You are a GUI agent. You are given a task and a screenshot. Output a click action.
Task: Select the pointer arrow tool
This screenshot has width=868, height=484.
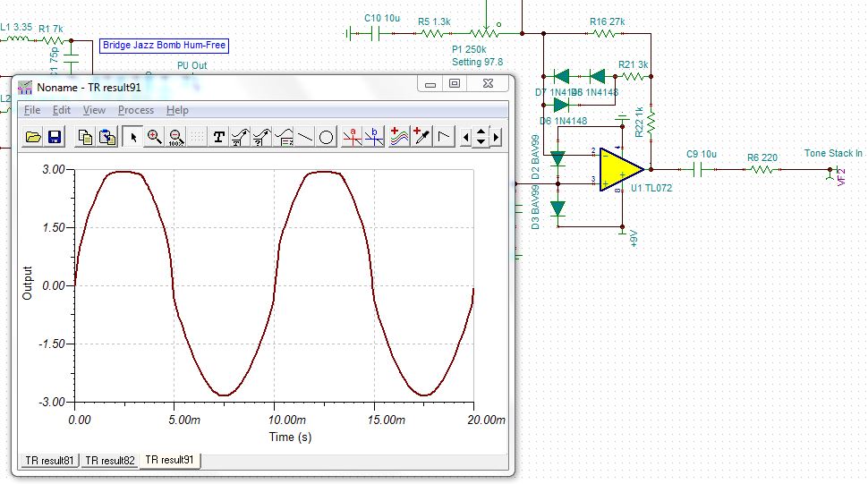point(132,137)
